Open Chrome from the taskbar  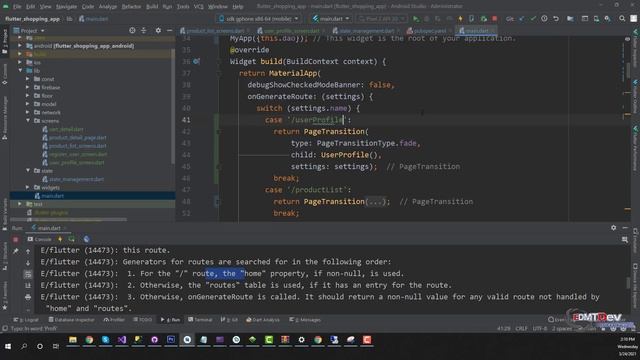point(89,340)
